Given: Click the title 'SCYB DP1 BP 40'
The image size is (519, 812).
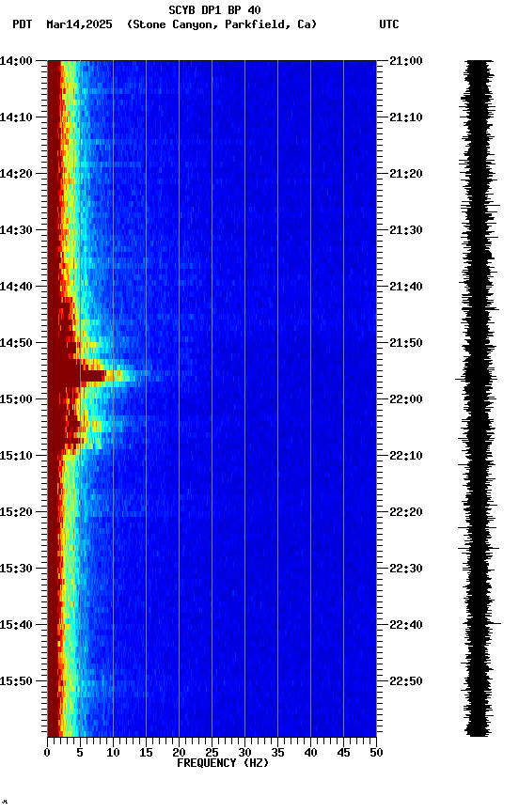Looking at the screenshot, I should click(214, 9).
